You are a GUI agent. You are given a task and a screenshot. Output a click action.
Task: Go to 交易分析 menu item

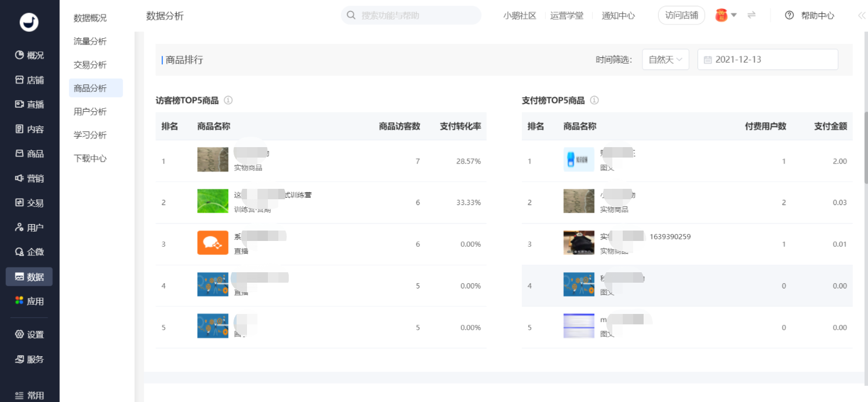point(90,65)
